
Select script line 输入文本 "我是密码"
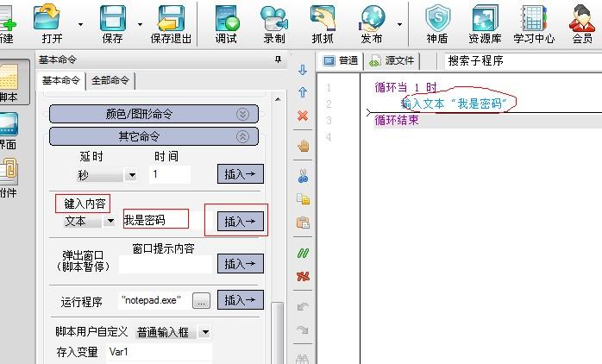454,104
